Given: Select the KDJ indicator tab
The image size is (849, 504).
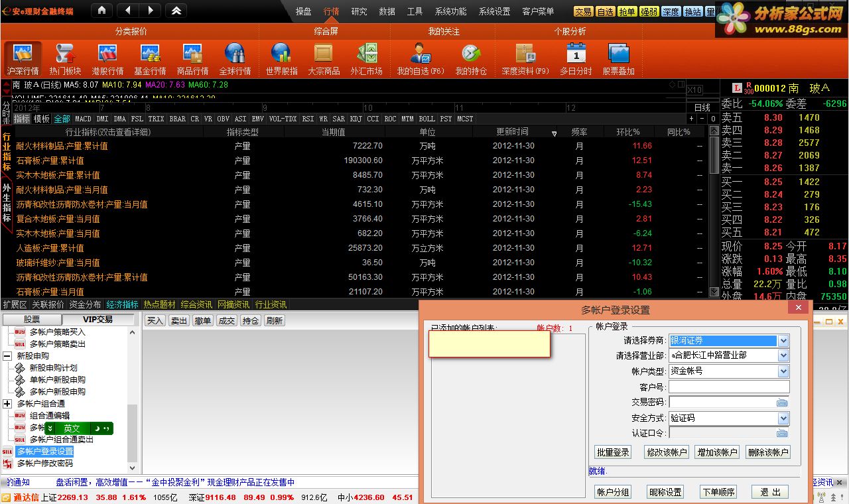Looking at the screenshot, I should pos(356,119).
